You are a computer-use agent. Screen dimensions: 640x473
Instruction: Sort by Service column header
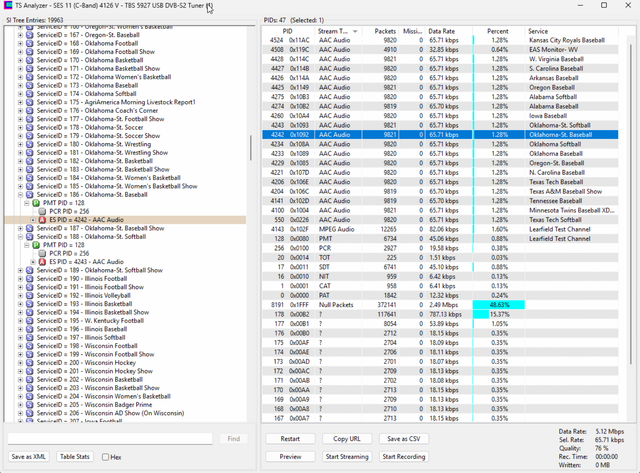(538, 31)
